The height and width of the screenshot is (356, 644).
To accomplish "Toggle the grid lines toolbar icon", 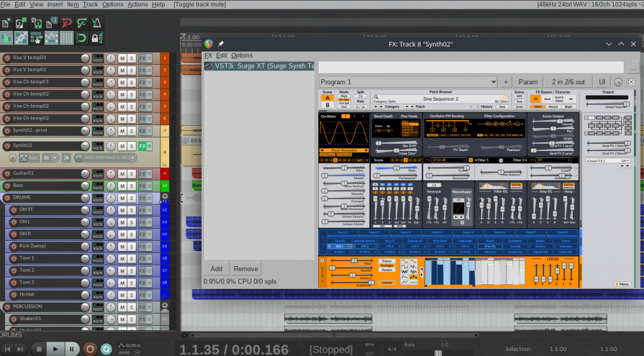I will click(67, 38).
